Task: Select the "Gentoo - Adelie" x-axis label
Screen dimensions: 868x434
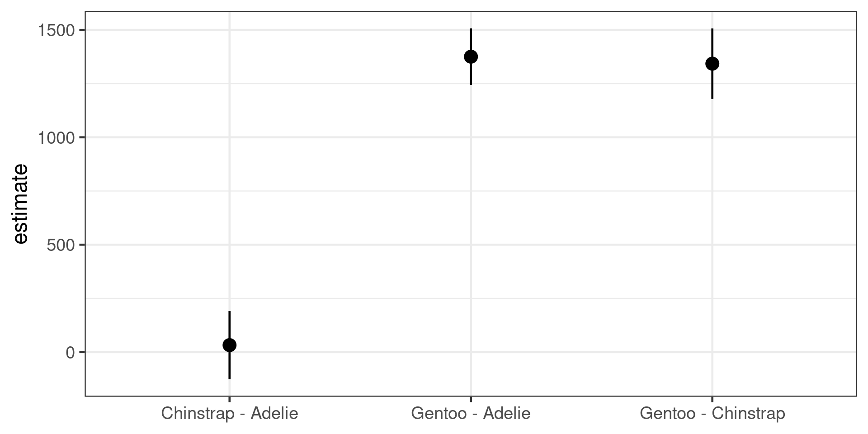Action: tap(471, 414)
